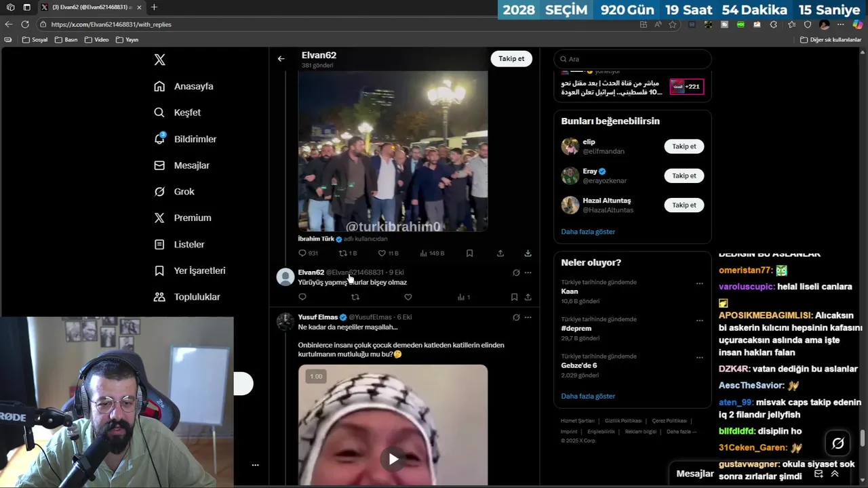Add page to favorites with star icon

(673, 24)
